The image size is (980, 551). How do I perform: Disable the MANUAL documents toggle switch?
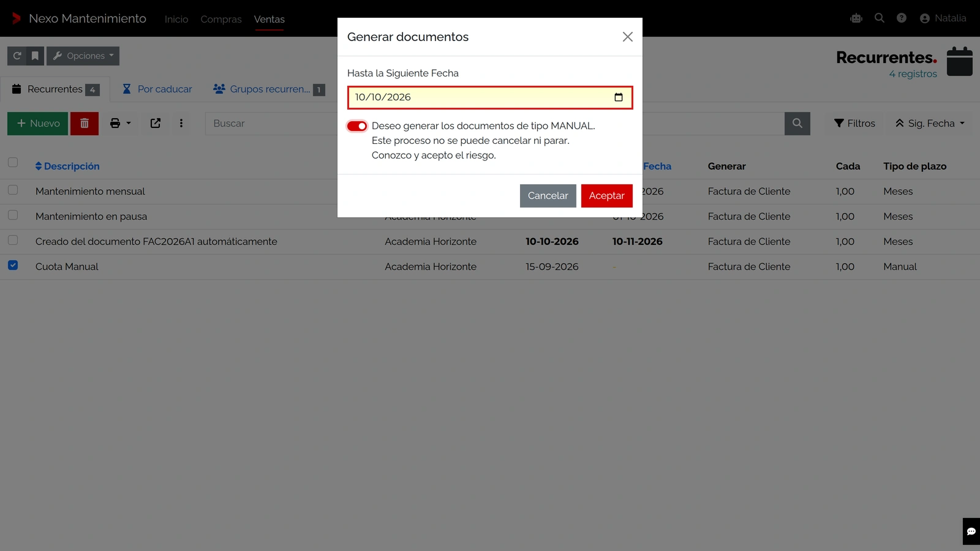pos(357,126)
